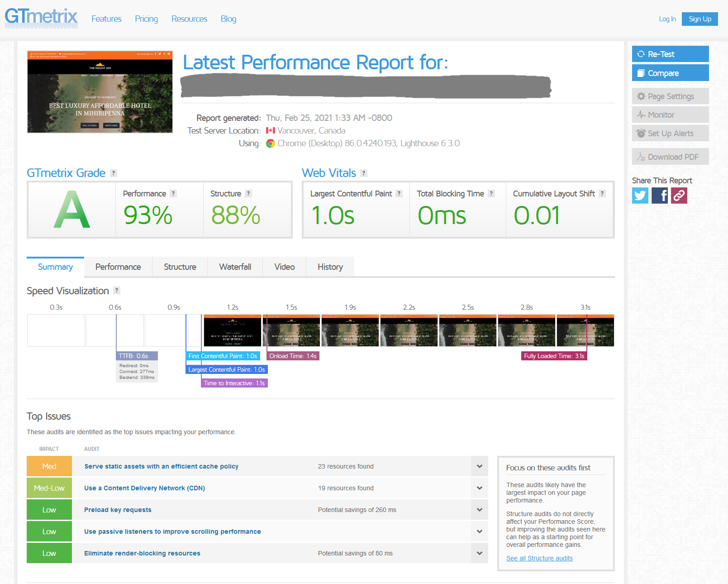Image resolution: width=728 pixels, height=584 pixels.
Task: Expand the render-blocking resources audit
Action: (x=479, y=553)
